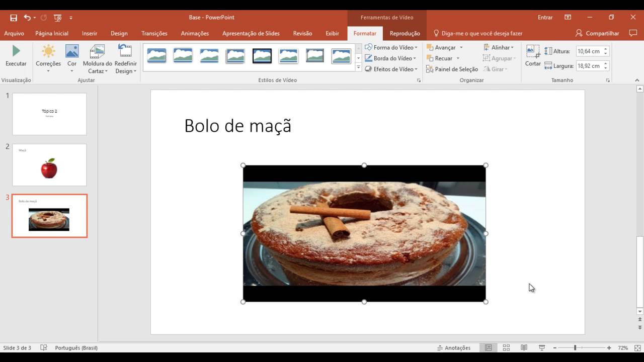Edit the Altura height field

(589, 51)
